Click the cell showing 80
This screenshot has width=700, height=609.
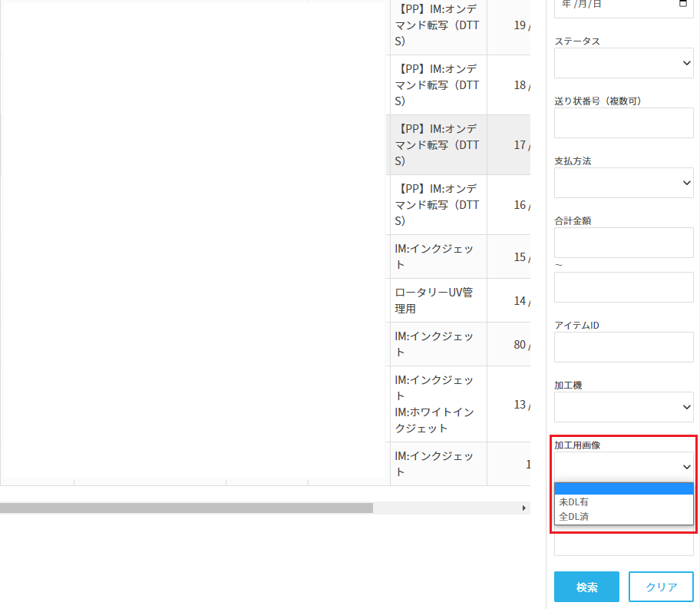click(508, 345)
